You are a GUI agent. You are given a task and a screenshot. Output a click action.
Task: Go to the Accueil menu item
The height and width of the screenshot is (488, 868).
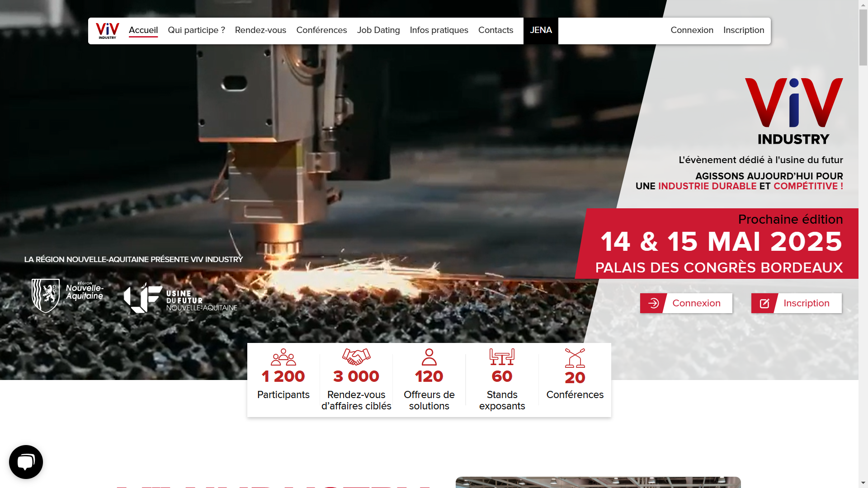click(x=143, y=30)
